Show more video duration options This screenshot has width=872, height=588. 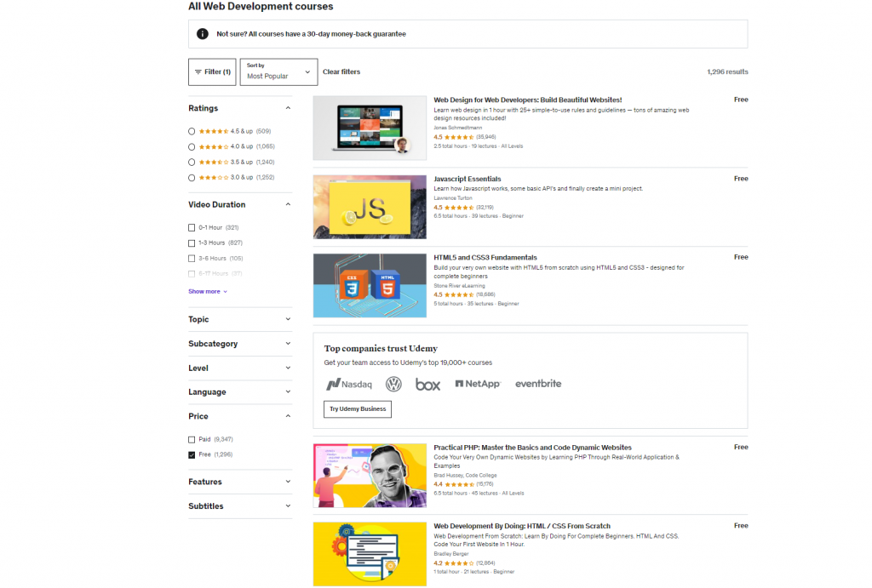tap(207, 291)
